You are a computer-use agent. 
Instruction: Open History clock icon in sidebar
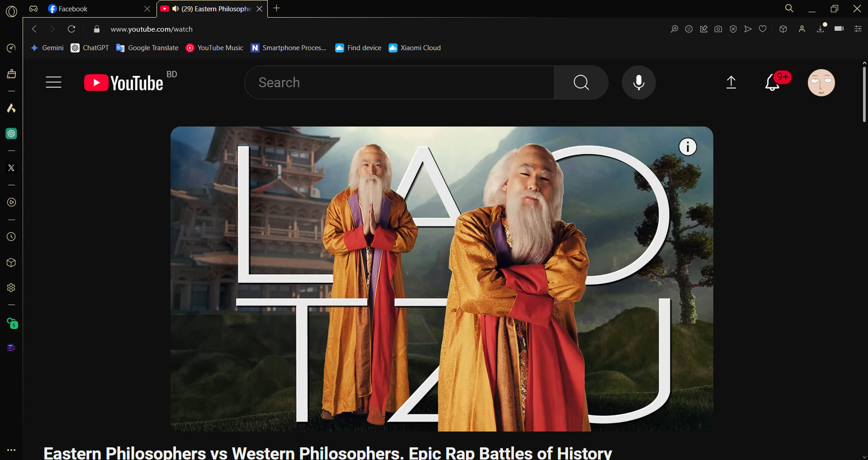11,237
